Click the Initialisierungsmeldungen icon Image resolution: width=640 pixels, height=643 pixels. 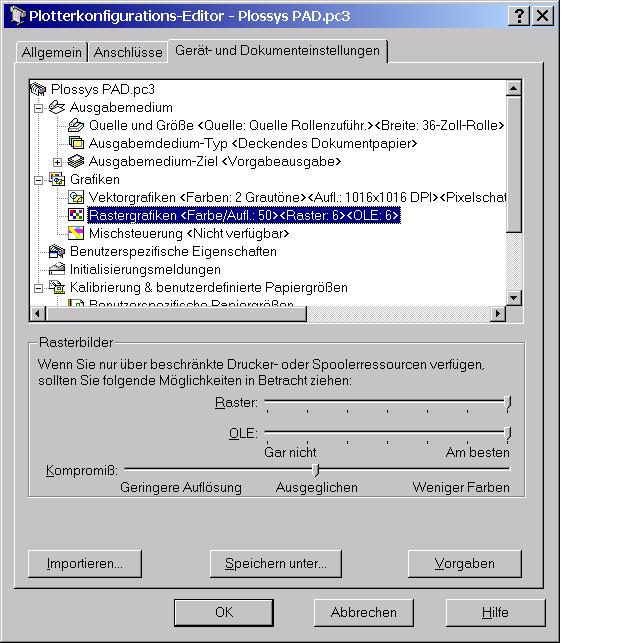coord(57,269)
